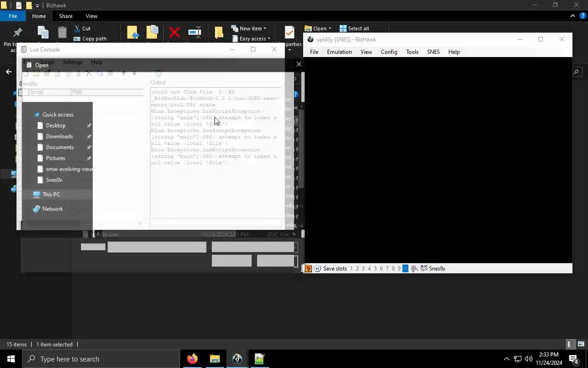Click the Move to folder icon
Image resolution: width=588 pixels, height=368 pixels.
(133, 33)
